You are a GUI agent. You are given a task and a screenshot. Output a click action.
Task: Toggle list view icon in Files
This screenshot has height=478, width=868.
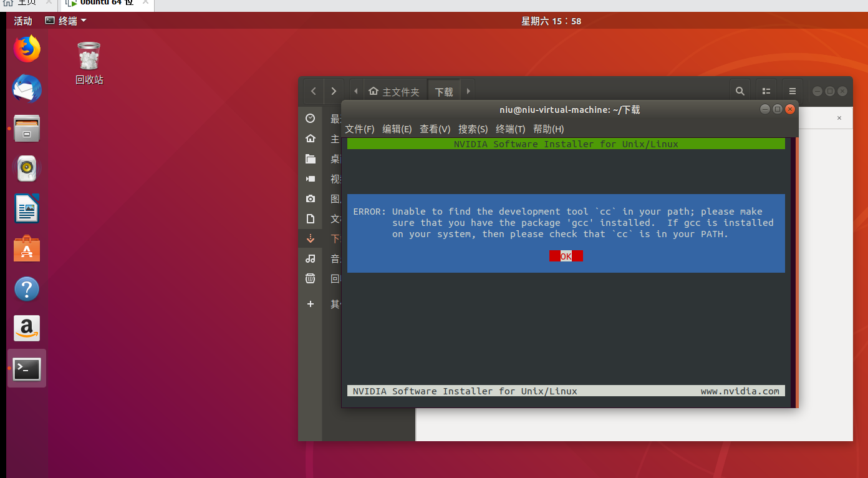[766, 91]
